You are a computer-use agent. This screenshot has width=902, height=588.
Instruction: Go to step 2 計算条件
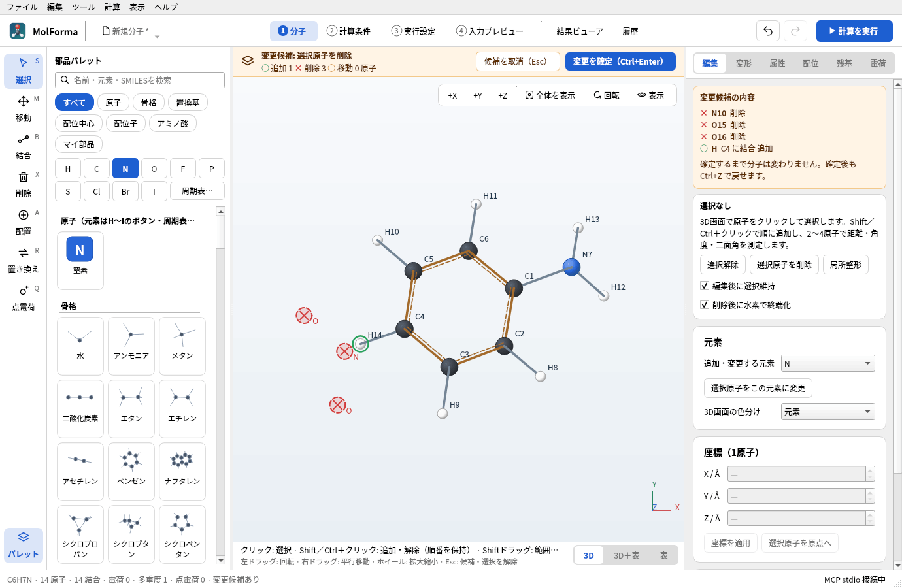pos(349,31)
